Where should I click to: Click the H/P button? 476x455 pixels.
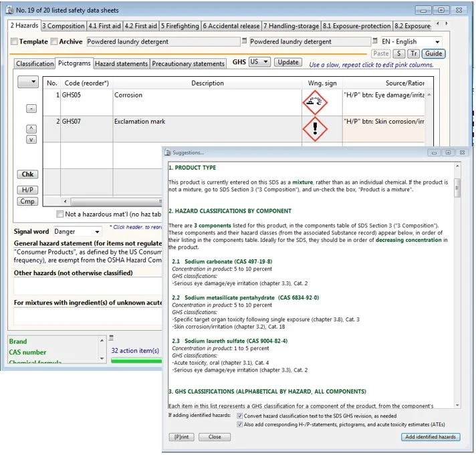[27, 190]
